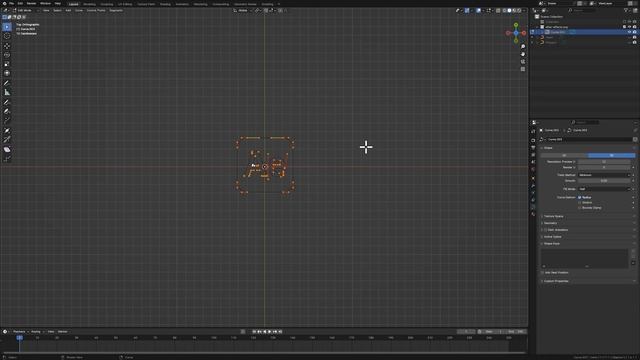Adjust the Smooth value slider
The image size is (640, 360).
click(604, 181)
